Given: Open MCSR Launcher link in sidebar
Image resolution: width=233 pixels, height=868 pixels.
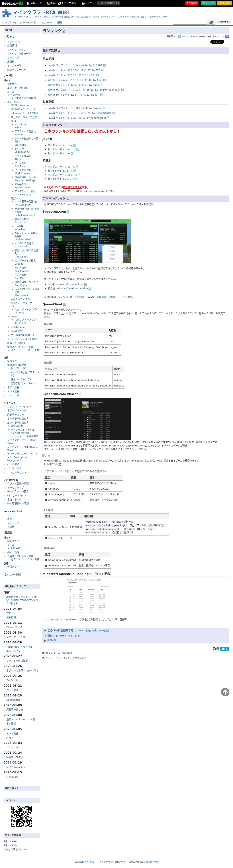Looking at the screenshot, I should coord(20,105).
